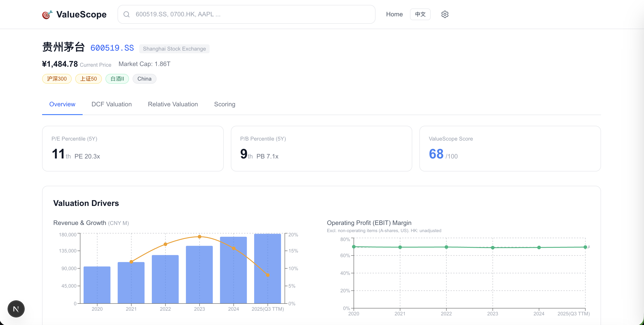Open the ValueScope Score card
644x325 pixels.
[510, 148]
